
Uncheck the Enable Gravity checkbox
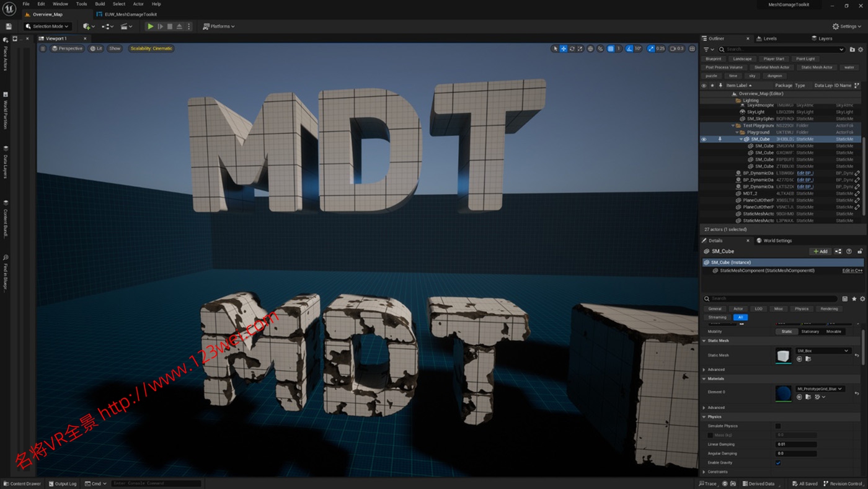778,463
